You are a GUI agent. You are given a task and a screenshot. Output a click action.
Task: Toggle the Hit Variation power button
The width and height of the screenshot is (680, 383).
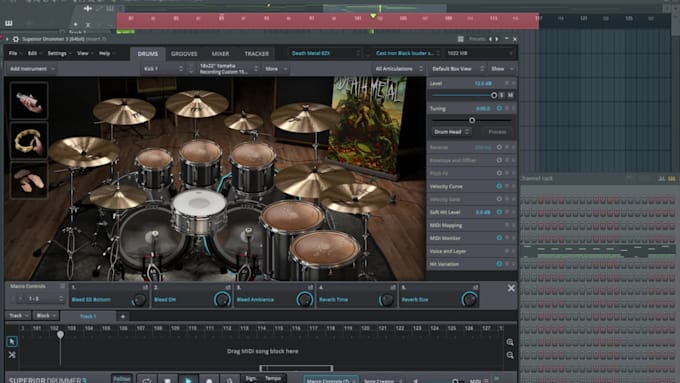pos(499,264)
